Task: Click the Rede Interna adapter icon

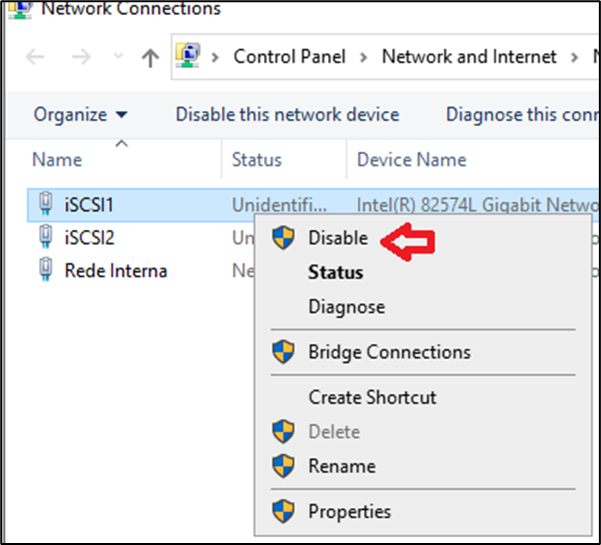Action: 45,270
